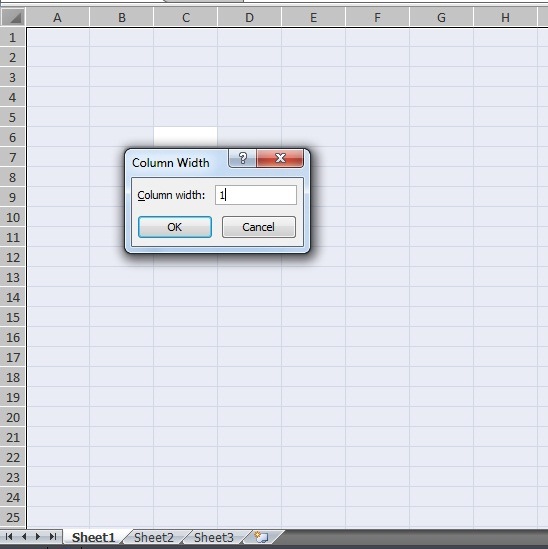Select row 22 header
Screen dimensions: 548x549
[x=13, y=457]
